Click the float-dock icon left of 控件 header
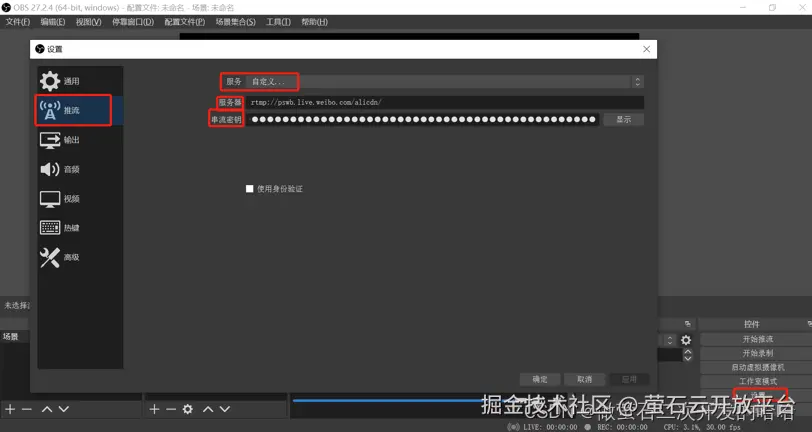Viewport: 812px width, 432px height. 688,324
